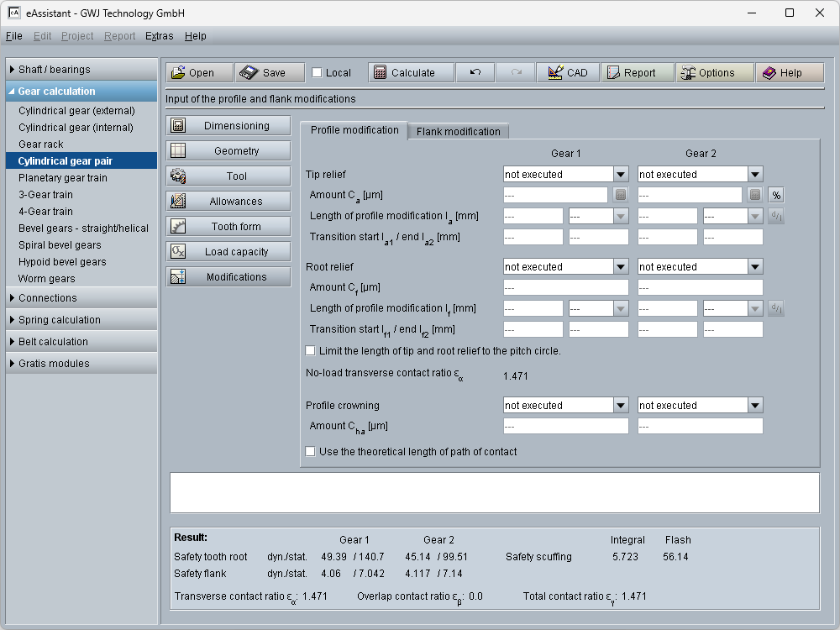Open the Geometry input section

pos(228,151)
